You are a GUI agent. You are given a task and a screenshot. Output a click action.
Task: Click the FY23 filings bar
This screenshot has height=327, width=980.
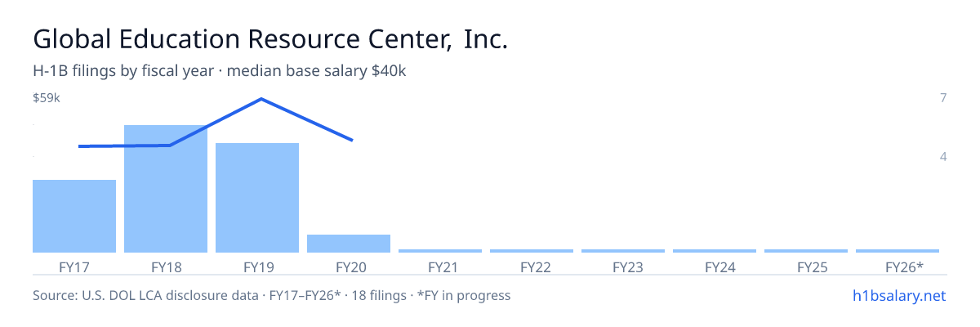(x=623, y=251)
